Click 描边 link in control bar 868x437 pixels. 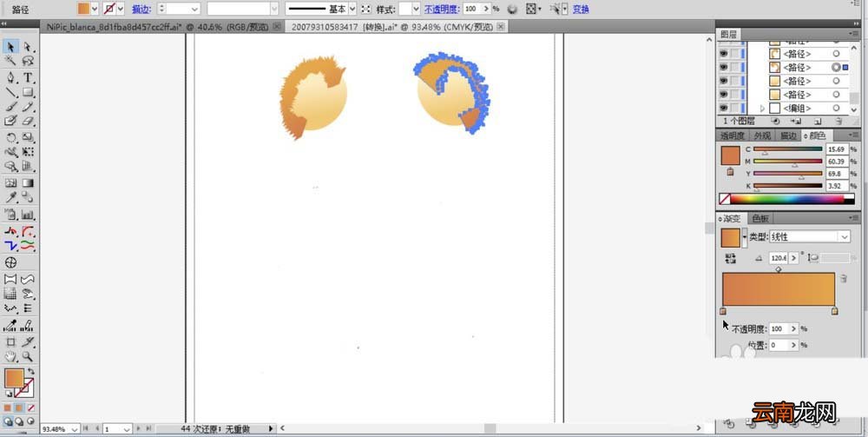(x=141, y=10)
